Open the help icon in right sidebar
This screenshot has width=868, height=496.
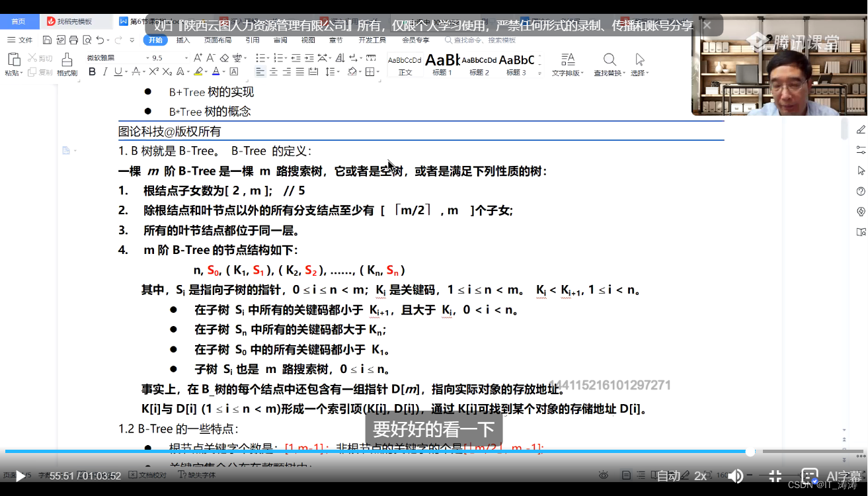point(861,191)
